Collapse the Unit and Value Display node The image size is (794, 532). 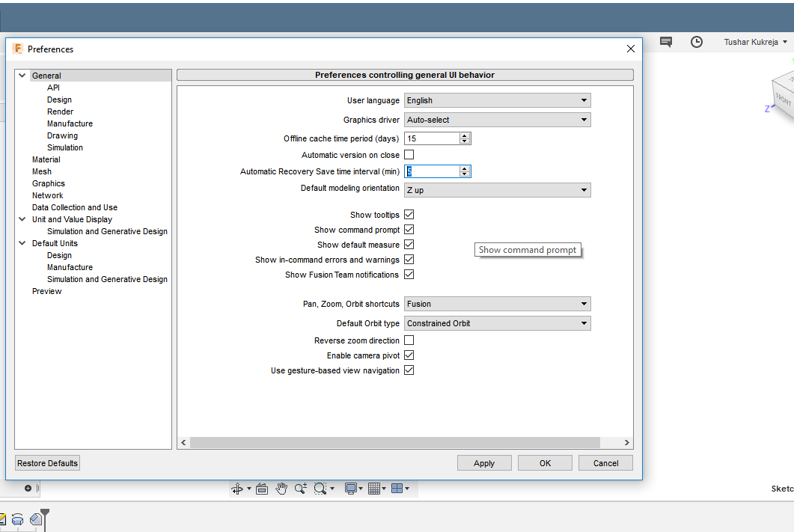pyautogui.click(x=22, y=219)
